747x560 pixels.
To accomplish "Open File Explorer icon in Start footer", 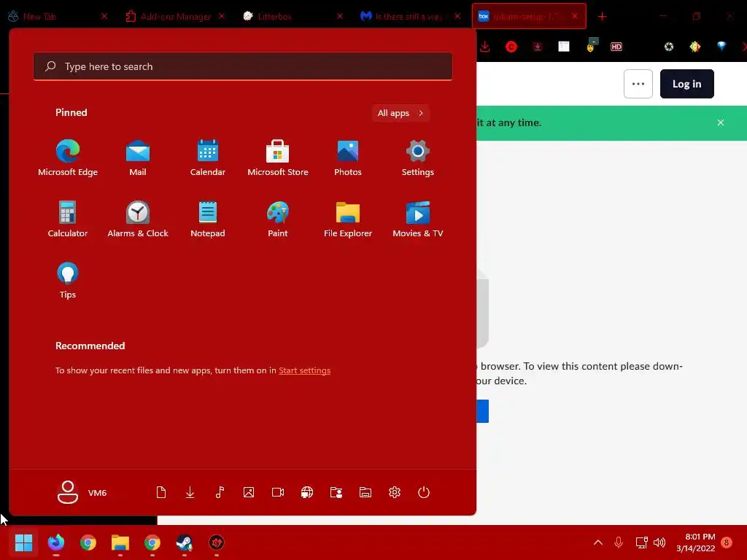I will [365, 492].
